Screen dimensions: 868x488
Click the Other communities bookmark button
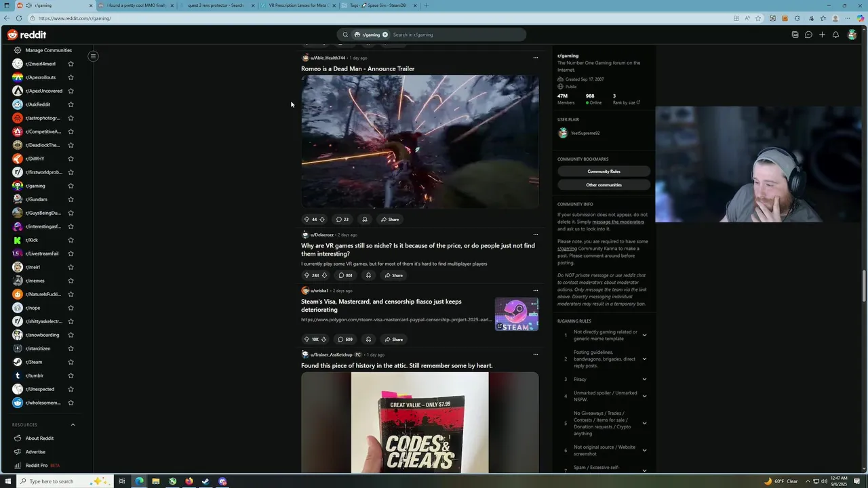coord(604,185)
